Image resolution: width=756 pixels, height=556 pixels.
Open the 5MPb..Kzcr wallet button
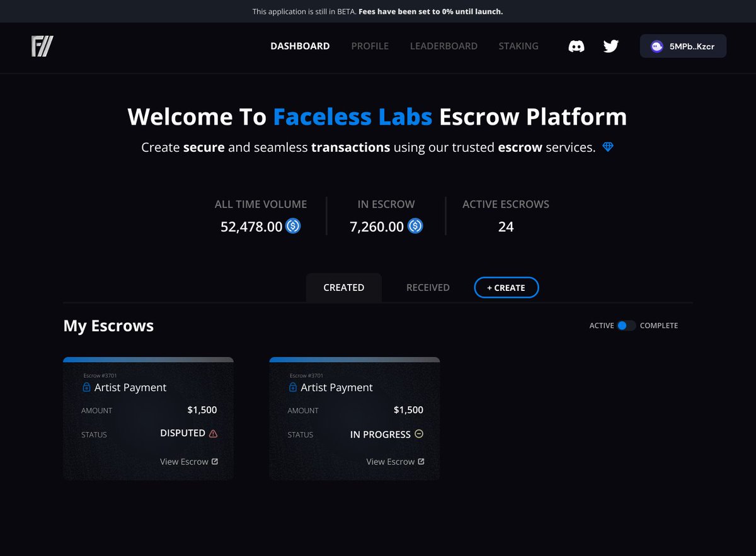(683, 46)
